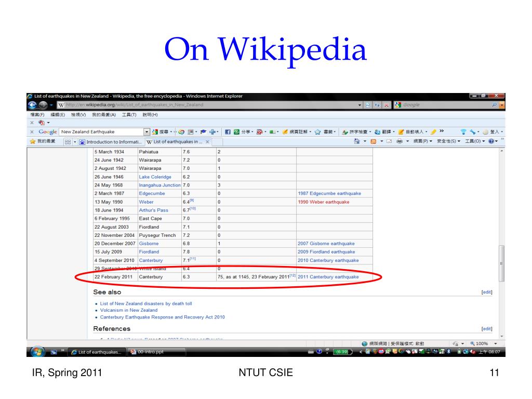
Task: Click the Read Mail icon on command bar
Action: pyautogui.click(x=389, y=141)
